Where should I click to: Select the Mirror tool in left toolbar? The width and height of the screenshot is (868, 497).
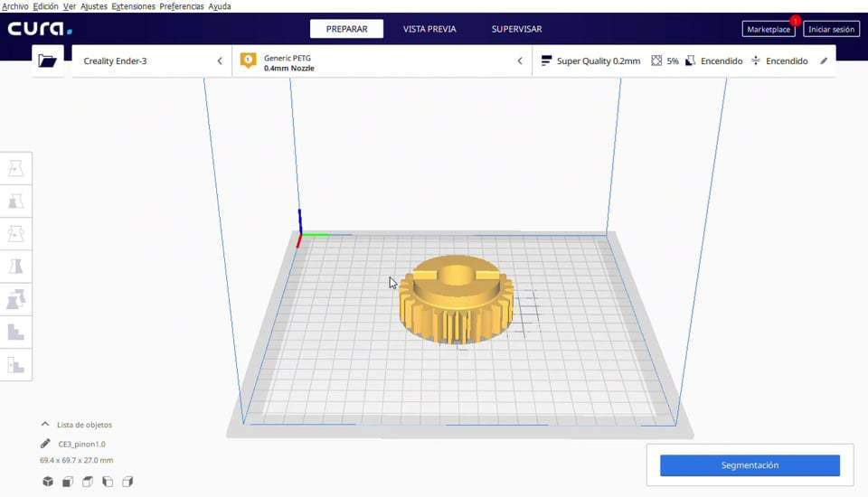tap(16, 267)
